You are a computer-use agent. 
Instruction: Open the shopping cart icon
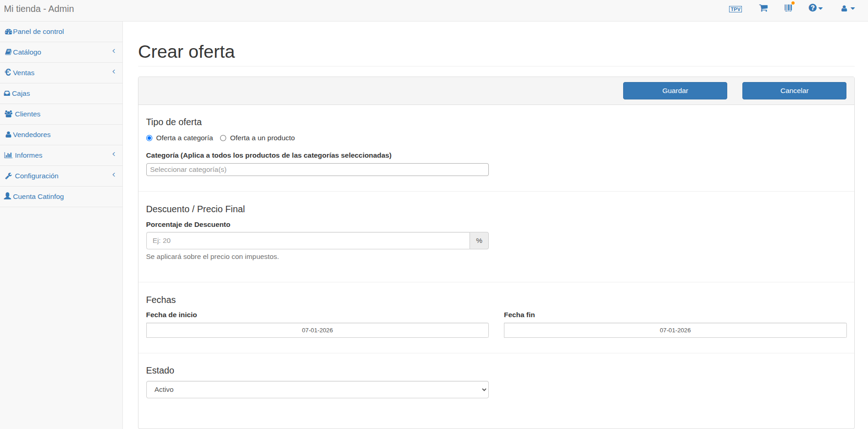coord(763,8)
